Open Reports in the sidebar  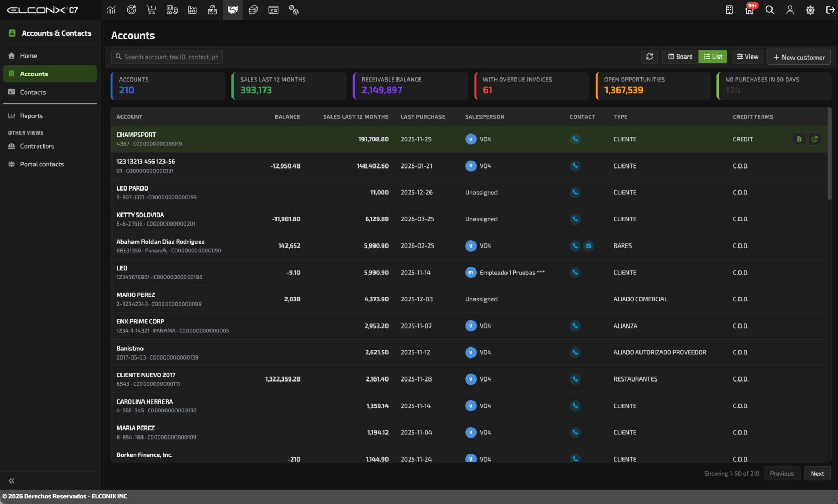click(x=50, y=116)
